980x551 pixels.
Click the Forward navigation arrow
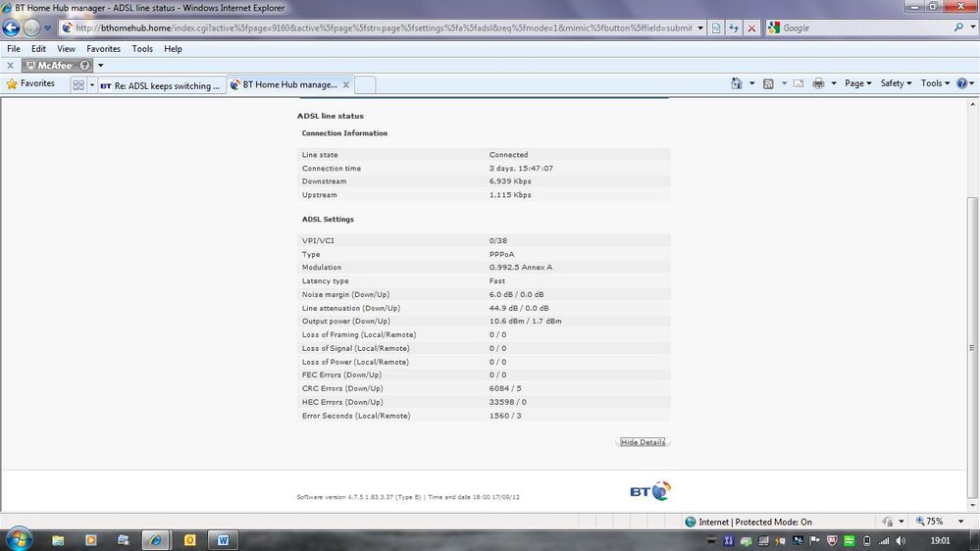tap(31, 27)
